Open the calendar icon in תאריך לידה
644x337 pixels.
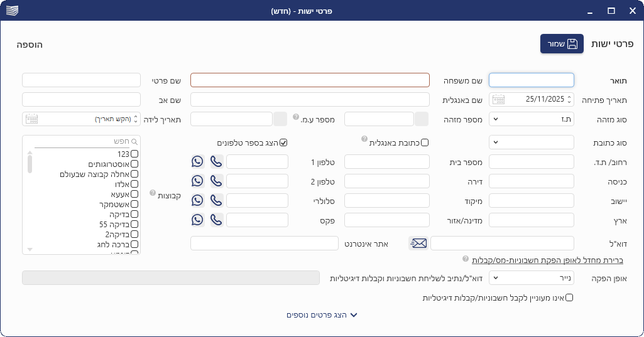click(x=31, y=119)
